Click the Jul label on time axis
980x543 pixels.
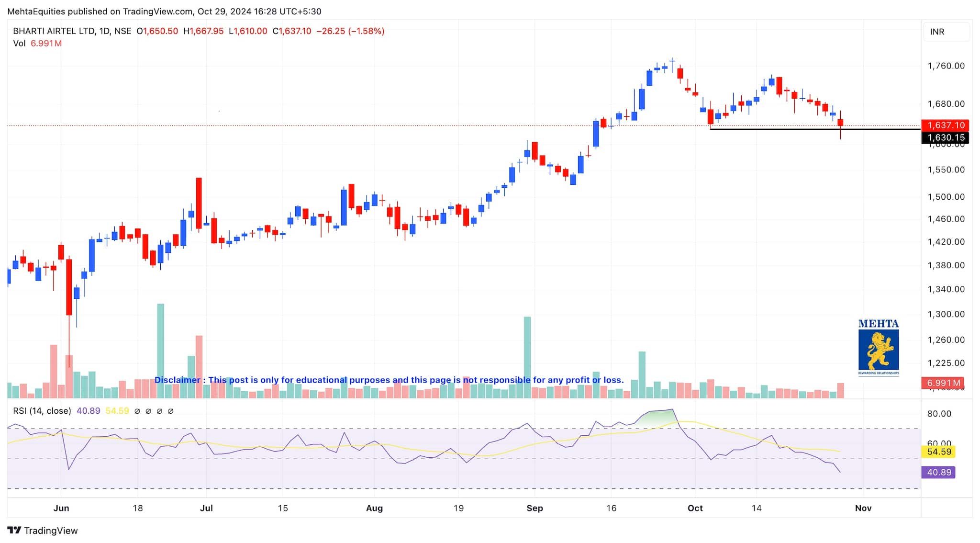click(x=206, y=508)
